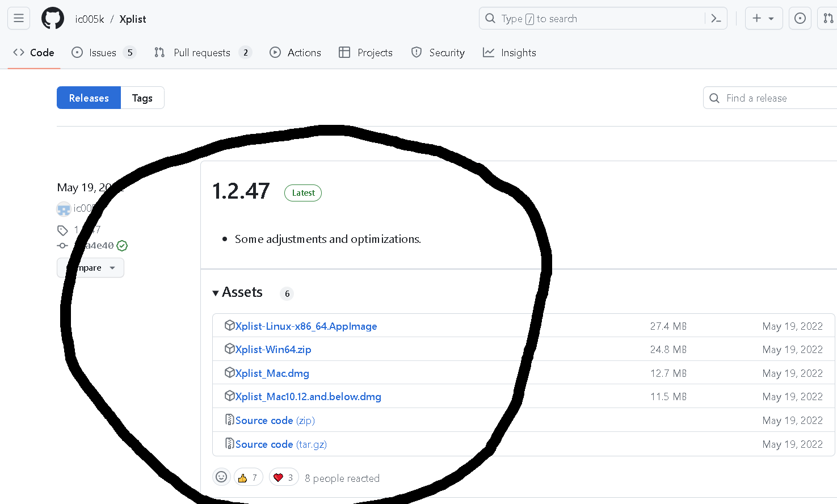Screen dimensions: 837x504
Task: Download Xplist-Win64.zip
Action: 273,350
